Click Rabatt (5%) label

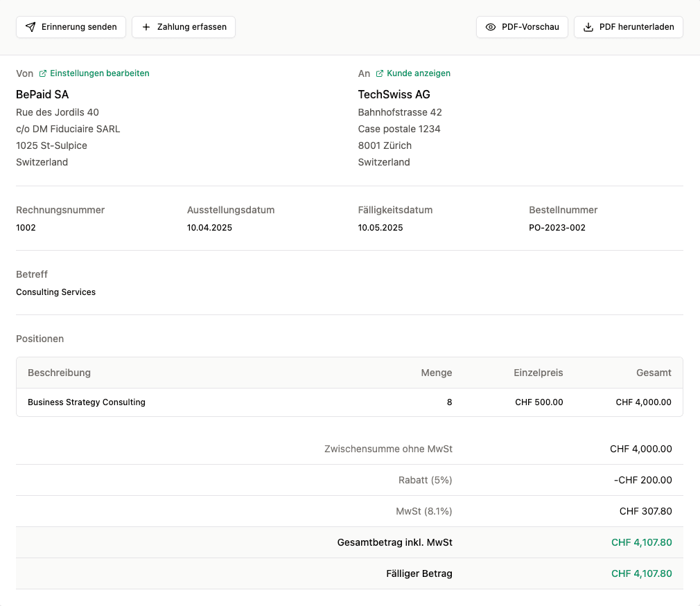pyautogui.click(x=425, y=481)
